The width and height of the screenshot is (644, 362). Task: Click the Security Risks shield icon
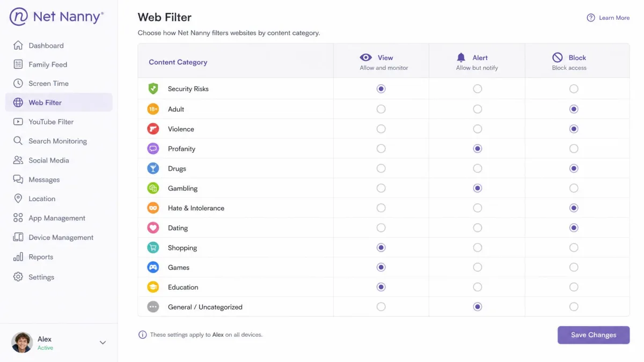coord(153,88)
